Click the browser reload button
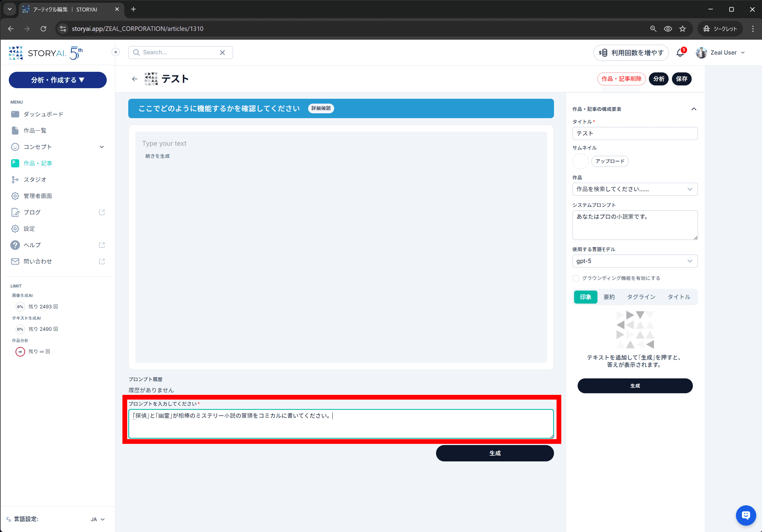 [x=43, y=29]
